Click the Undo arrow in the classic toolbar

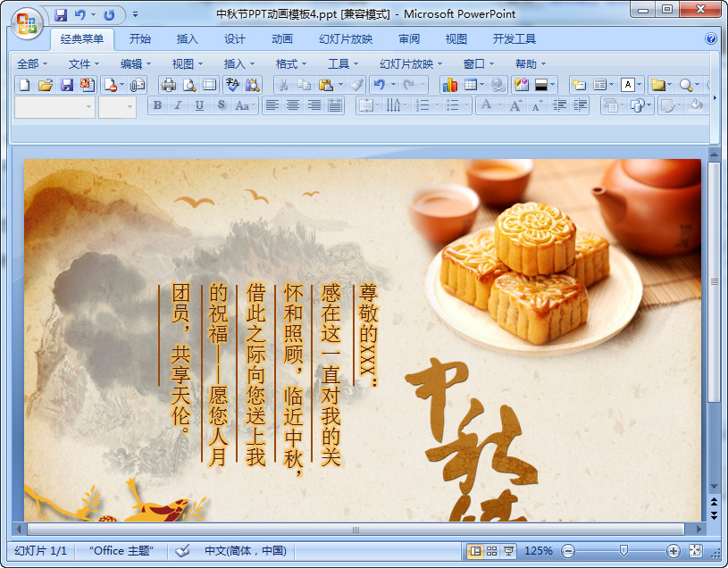coord(380,85)
